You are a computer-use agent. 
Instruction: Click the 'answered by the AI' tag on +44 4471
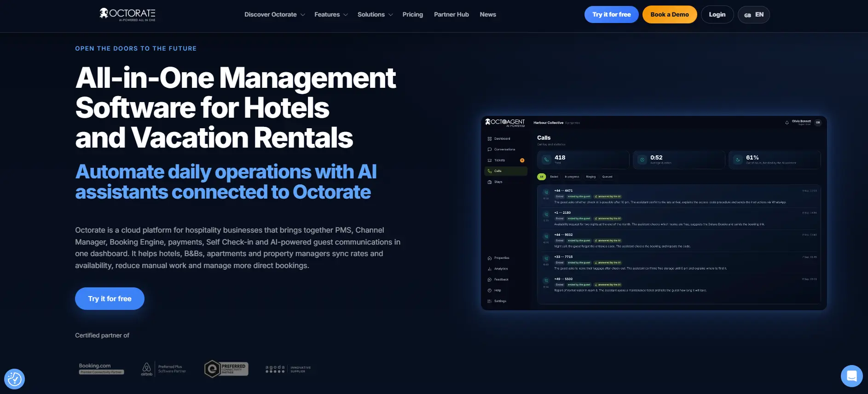click(x=608, y=197)
